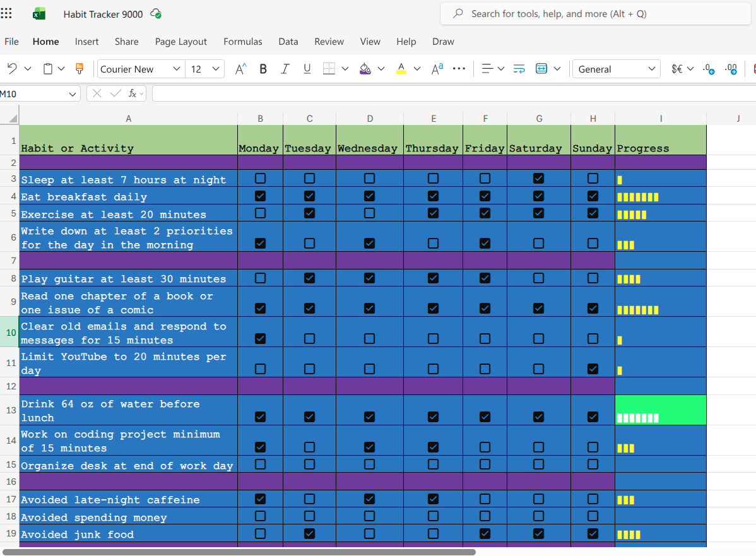Expand the Borders options arrow

pos(345,69)
